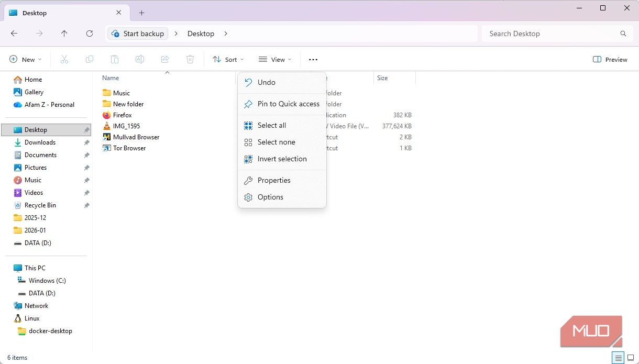Image resolution: width=639 pixels, height=364 pixels.
Task: Sort by the Name column header
Action: coord(111,78)
